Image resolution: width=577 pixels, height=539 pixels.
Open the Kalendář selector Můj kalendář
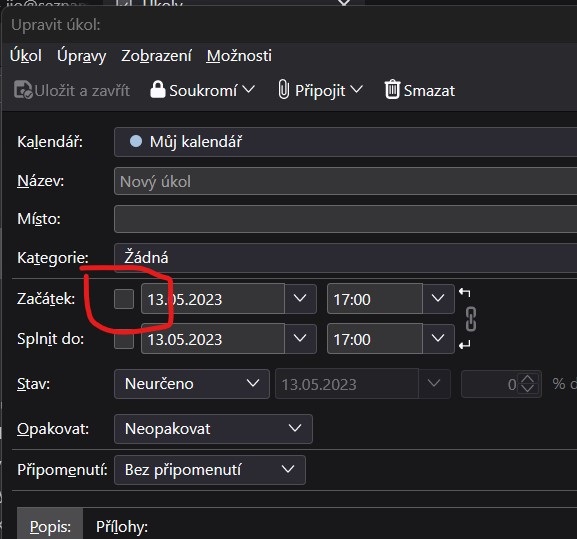(346, 142)
